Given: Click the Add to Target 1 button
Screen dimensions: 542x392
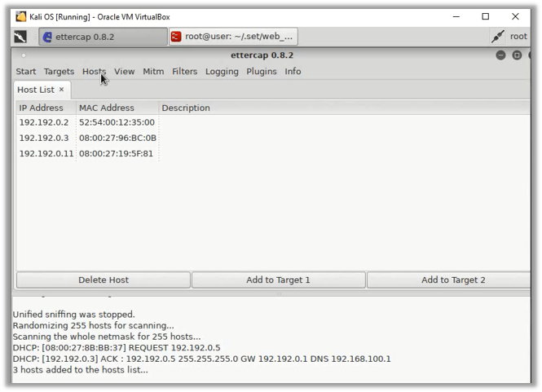Looking at the screenshot, I should click(278, 280).
